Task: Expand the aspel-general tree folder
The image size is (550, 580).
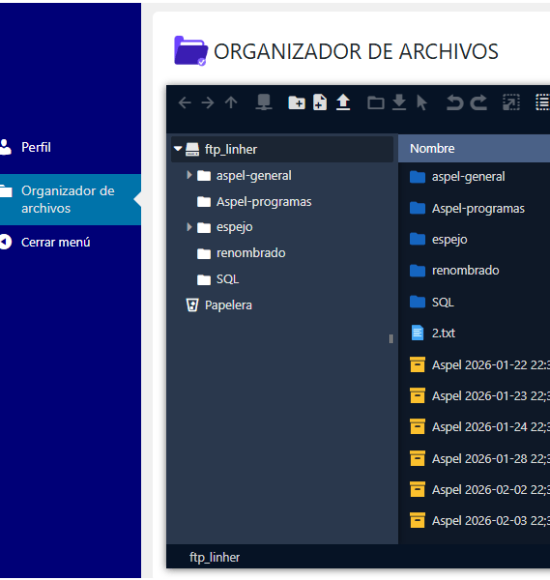Action: pyautogui.click(x=189, y=175)
